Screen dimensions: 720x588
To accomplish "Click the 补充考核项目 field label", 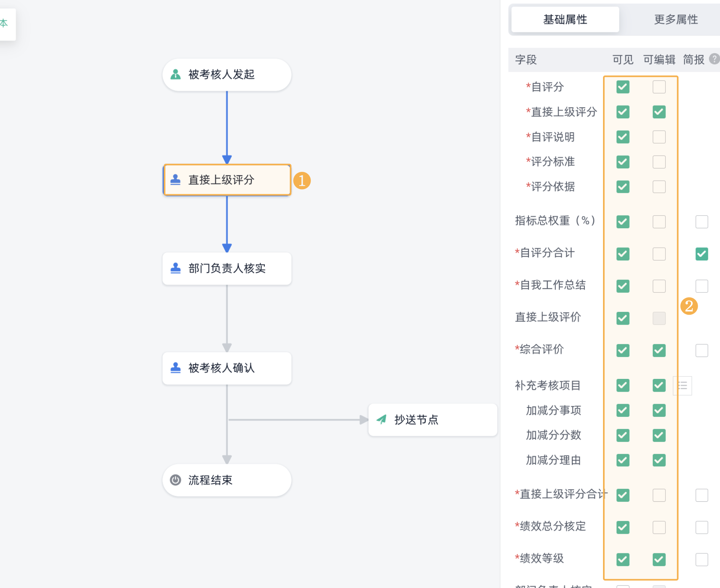I will pyautogui.click(x=548, y=385).
